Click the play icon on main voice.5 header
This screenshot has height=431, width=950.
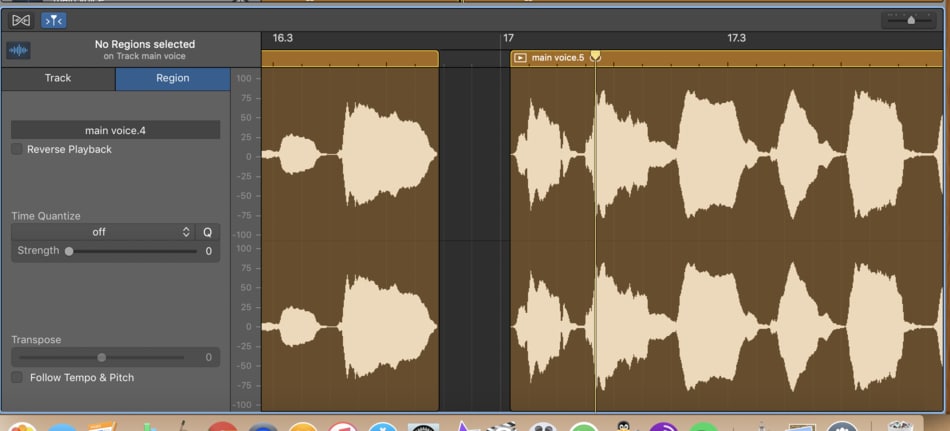(x=520, y=58)
